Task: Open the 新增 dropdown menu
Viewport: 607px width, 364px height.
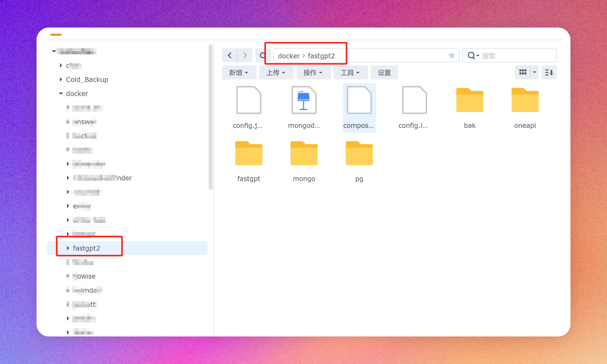Action: click(239, 72)
